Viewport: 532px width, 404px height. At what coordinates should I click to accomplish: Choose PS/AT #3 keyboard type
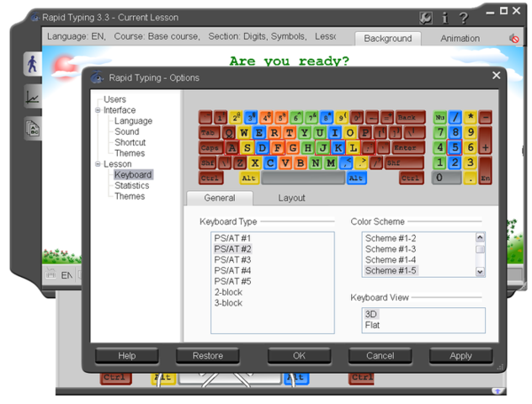232,260
